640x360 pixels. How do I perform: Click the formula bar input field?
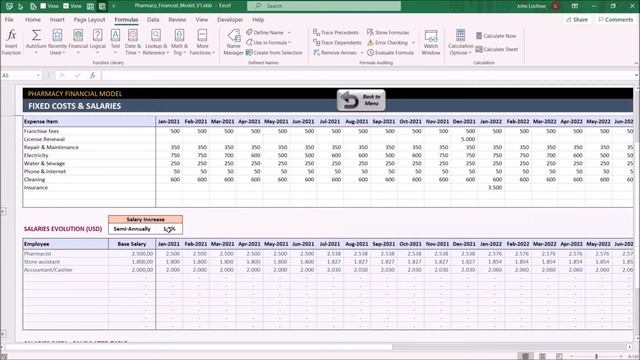coord(367,76)
